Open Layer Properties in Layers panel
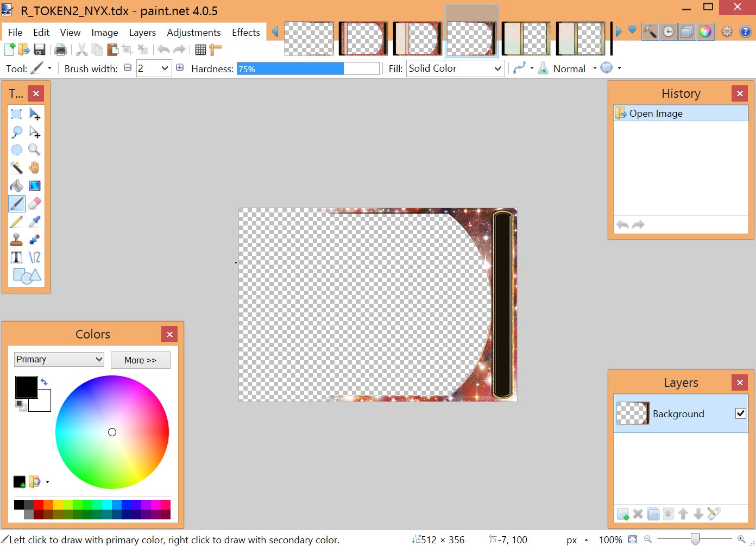Screen dimensions: 756x546 click(x=714, y=513)
